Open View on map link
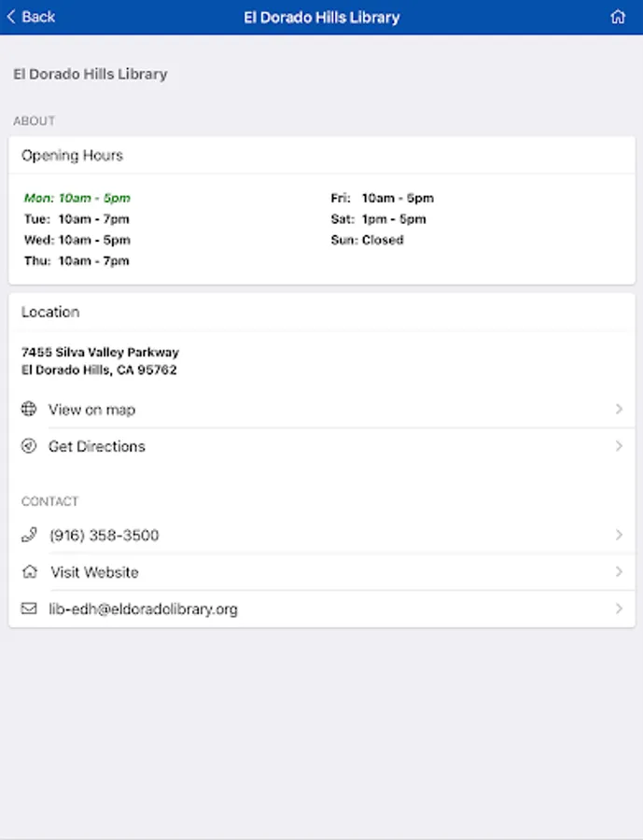Viewport: 643px width, 840px height. click(x=91, y=410)
